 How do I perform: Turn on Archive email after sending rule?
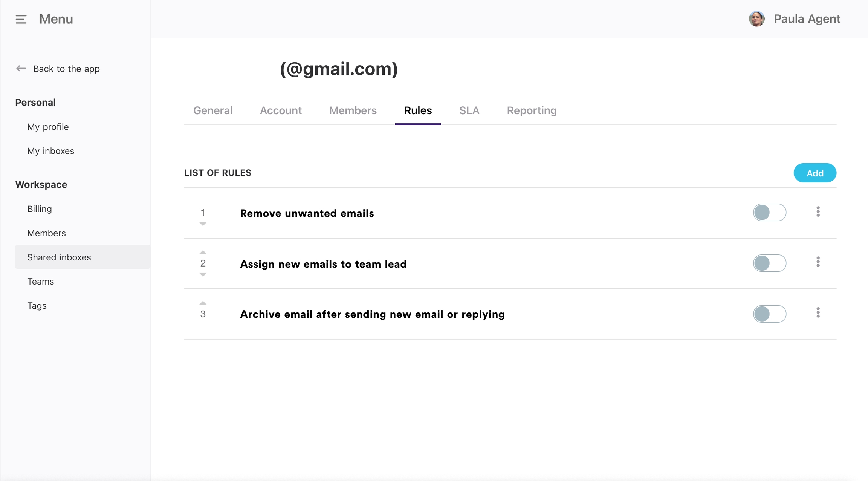point(769,314)
